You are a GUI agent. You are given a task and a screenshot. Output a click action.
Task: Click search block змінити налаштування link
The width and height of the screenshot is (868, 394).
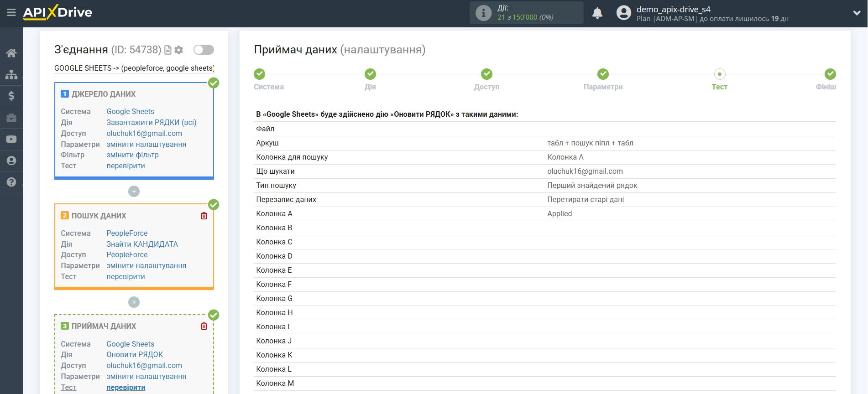(146, 265)
